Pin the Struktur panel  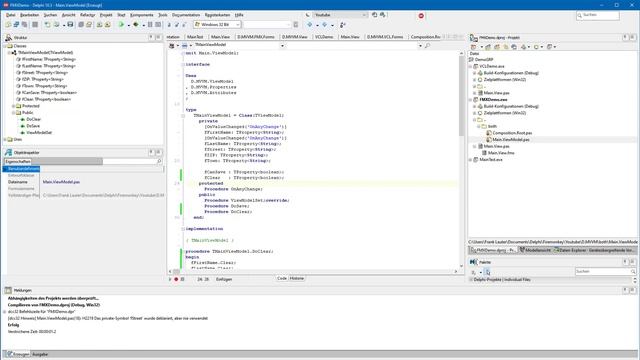(x=151, y=37)
